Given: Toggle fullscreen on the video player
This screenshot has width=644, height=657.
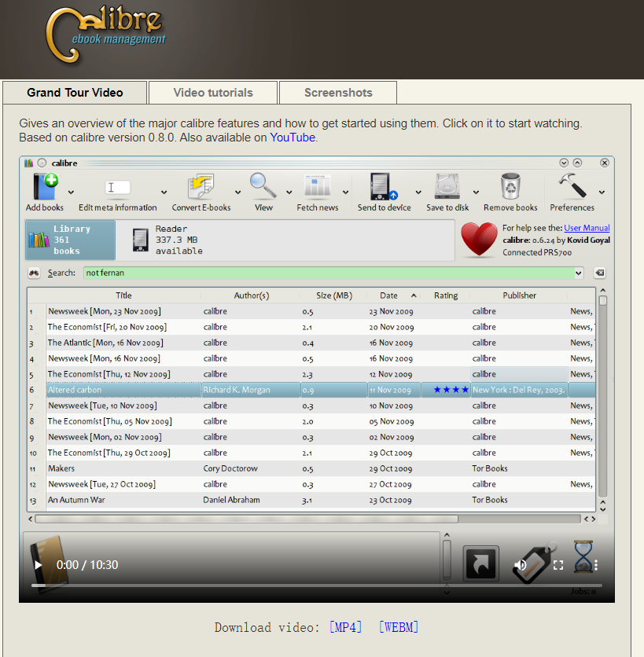Looking at the screenshot, I should (x=558, y=565).
